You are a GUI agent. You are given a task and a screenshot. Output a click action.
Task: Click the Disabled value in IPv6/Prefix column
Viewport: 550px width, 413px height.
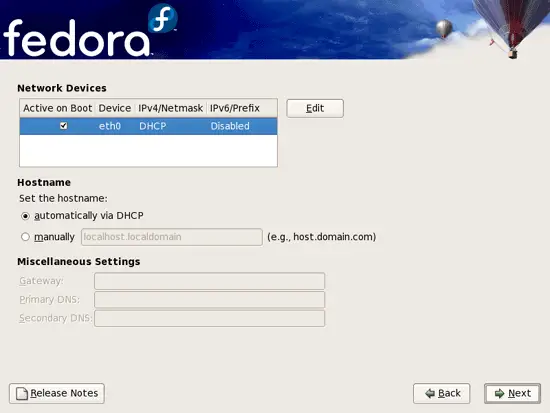pos(230,126)
